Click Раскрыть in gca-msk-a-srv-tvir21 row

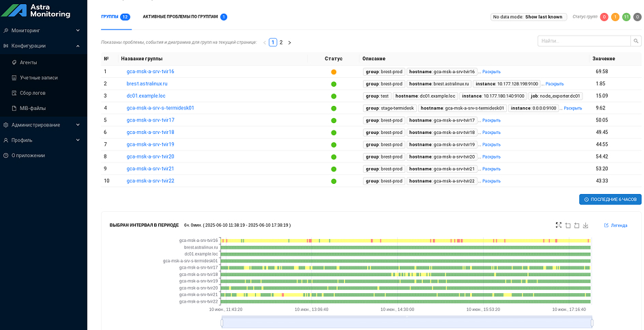coord(491,169)
